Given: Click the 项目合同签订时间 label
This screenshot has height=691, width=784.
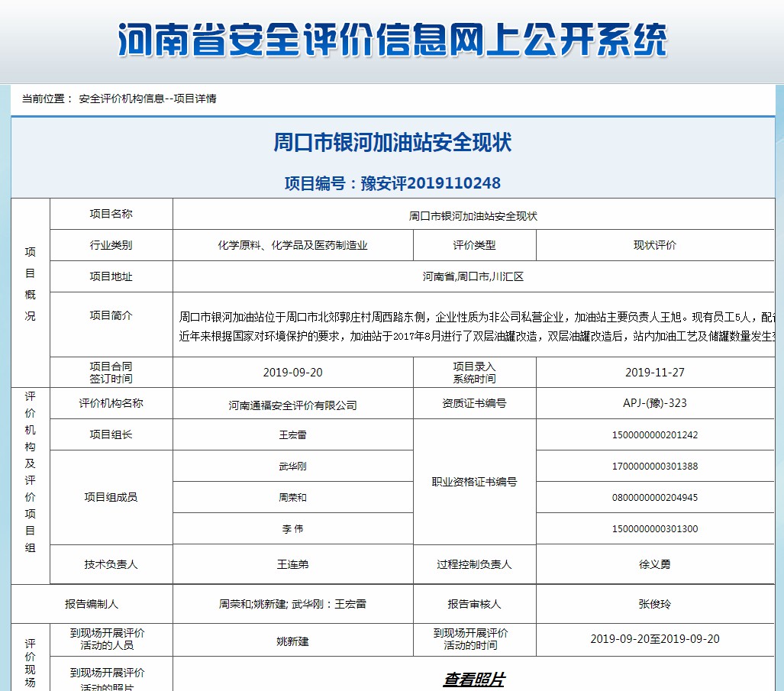Looking at the screenshot, I should click(x=111, y=373).
